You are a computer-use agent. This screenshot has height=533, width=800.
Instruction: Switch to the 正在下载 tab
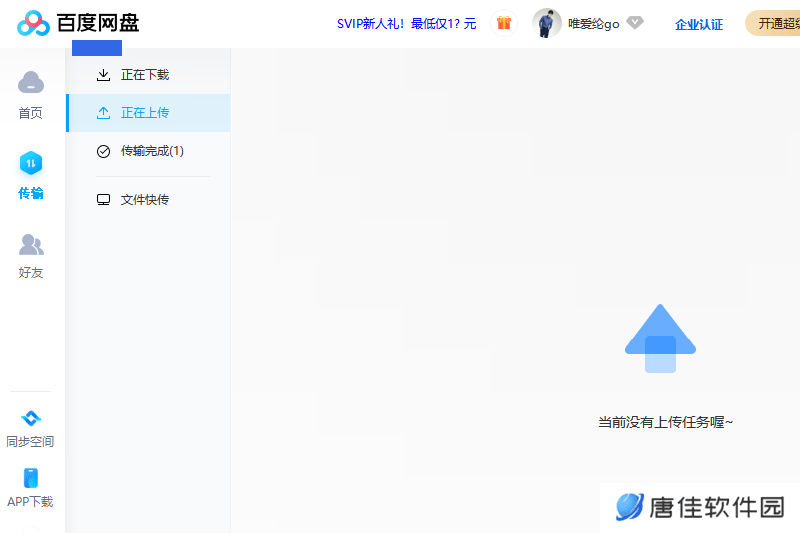tap(148, 75)
